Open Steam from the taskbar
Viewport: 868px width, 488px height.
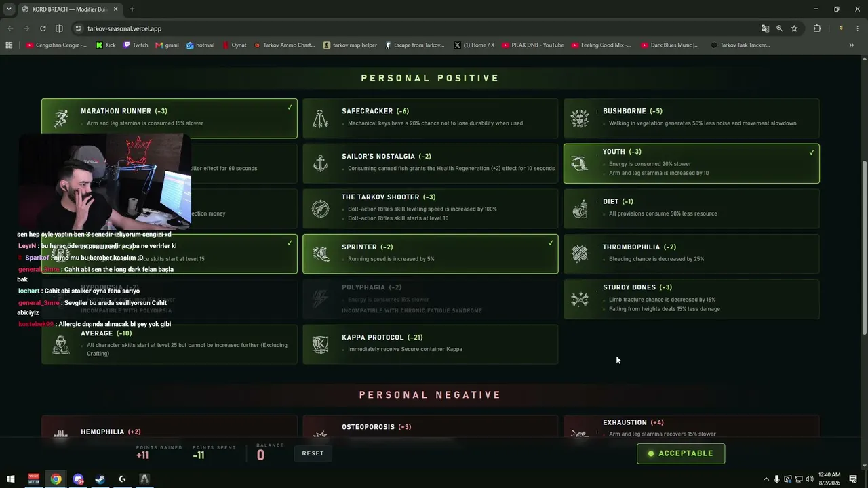tap(100, 479)
